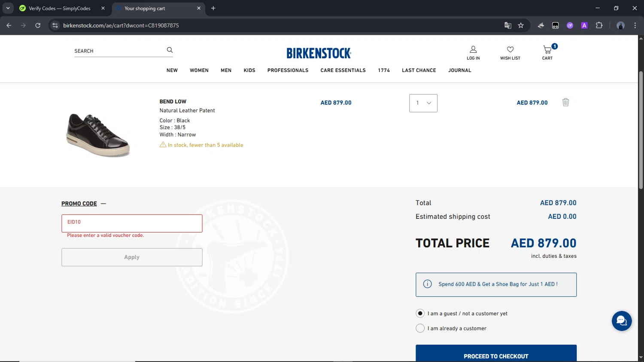Open the Chrome profile avatar
This screenshot has height=362, width=644.
620,25
